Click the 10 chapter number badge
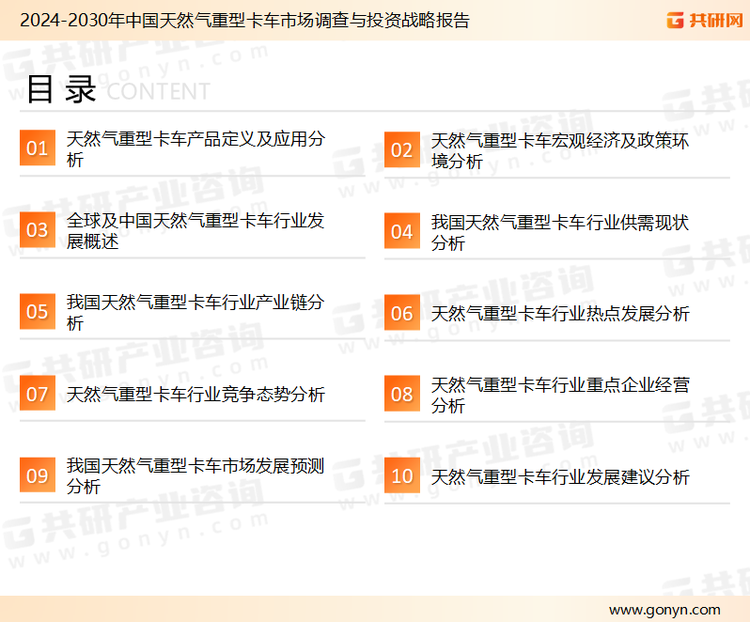Screen dimensions: 750x622 click(x=401, y=476)
